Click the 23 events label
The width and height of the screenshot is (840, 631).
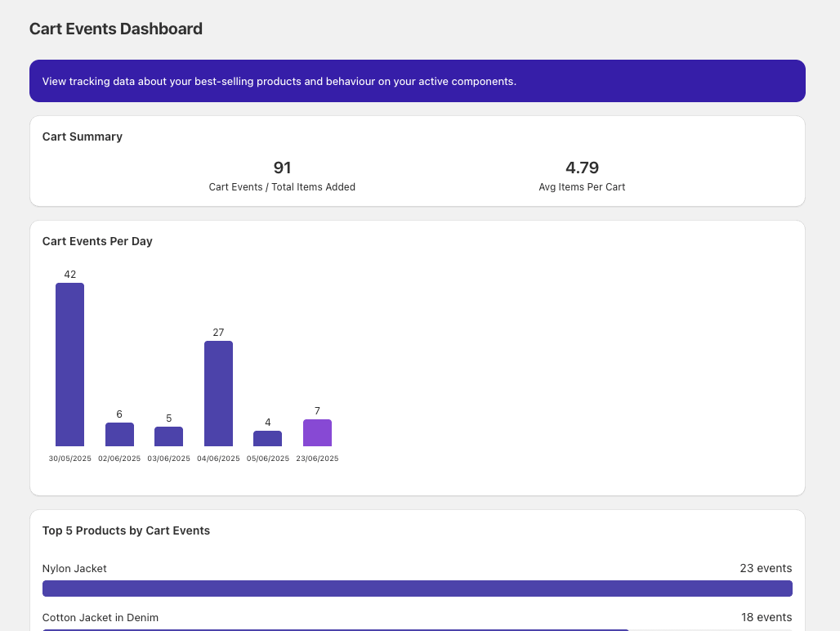[766, 568]
